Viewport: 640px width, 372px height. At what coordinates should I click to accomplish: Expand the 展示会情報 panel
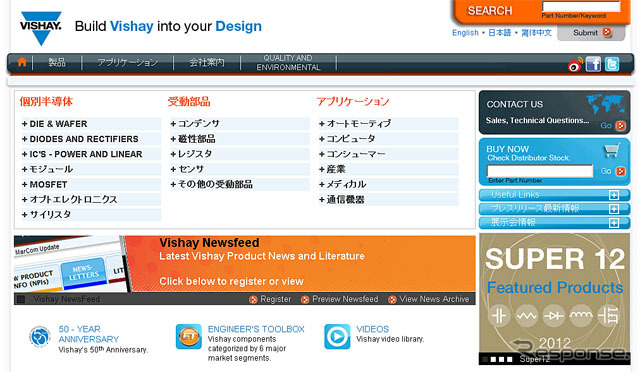coord(614,223)
